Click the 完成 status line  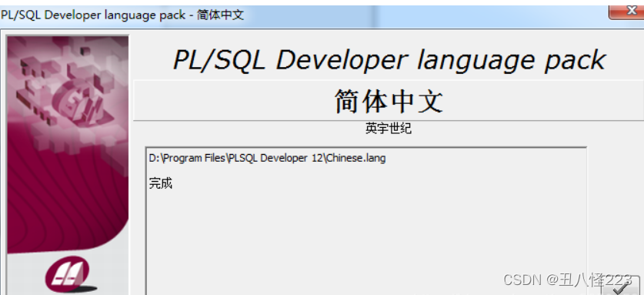(161, 183)
